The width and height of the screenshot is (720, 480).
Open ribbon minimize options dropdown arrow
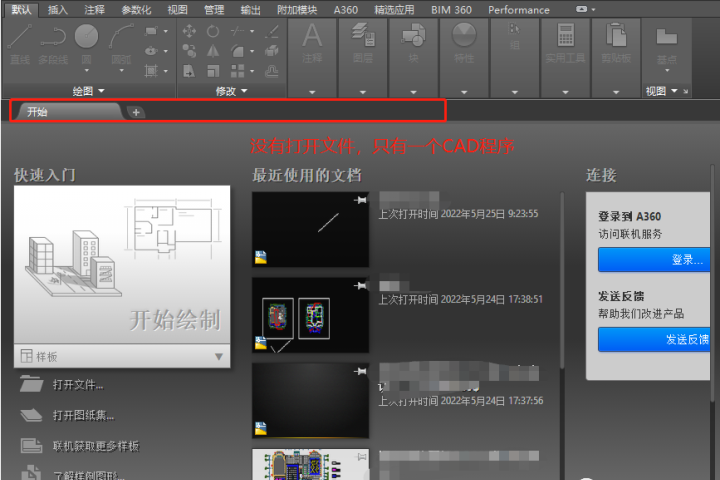pyautogui.click(x=594, y=10)
